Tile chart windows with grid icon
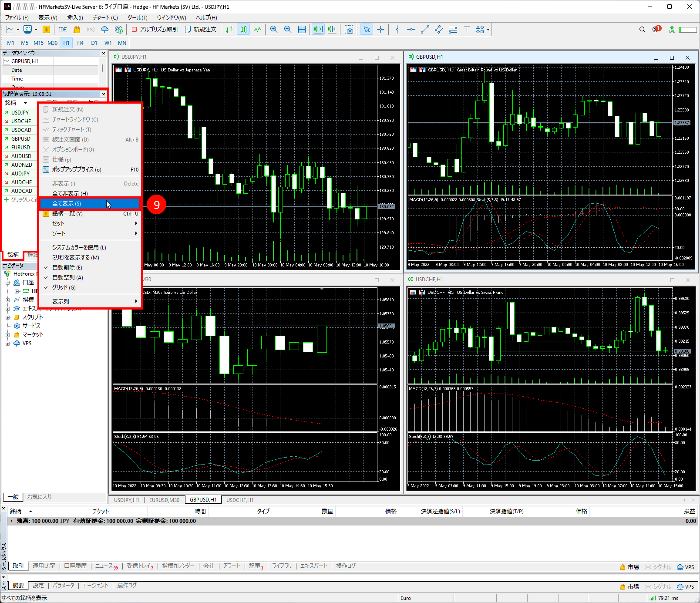 pos(302,30)
